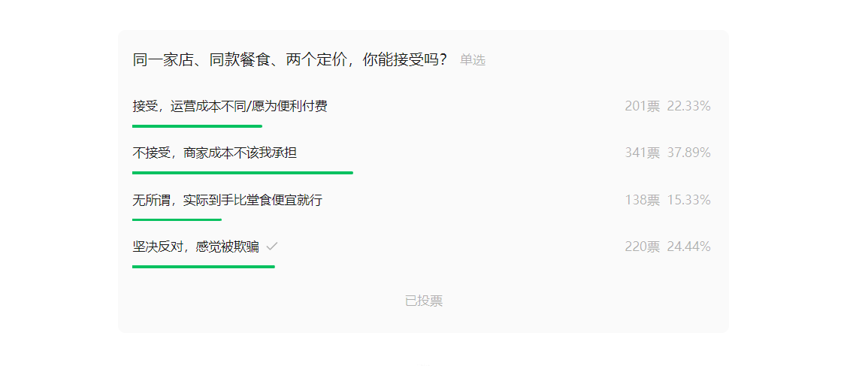This screenshot has height=366, width=868.
Task: Click the 单选 label beside the question
Action: [x=473, y=60]
